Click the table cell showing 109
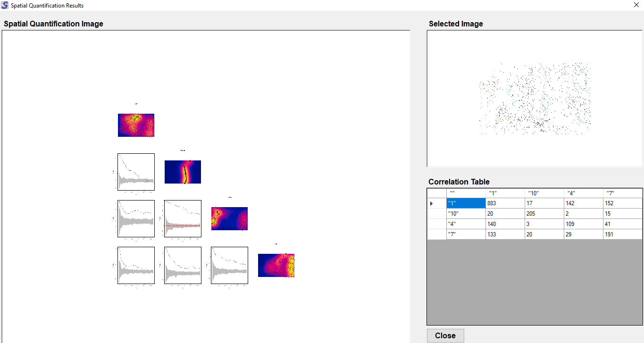The image size is (644, 343). tap(583, 224)
